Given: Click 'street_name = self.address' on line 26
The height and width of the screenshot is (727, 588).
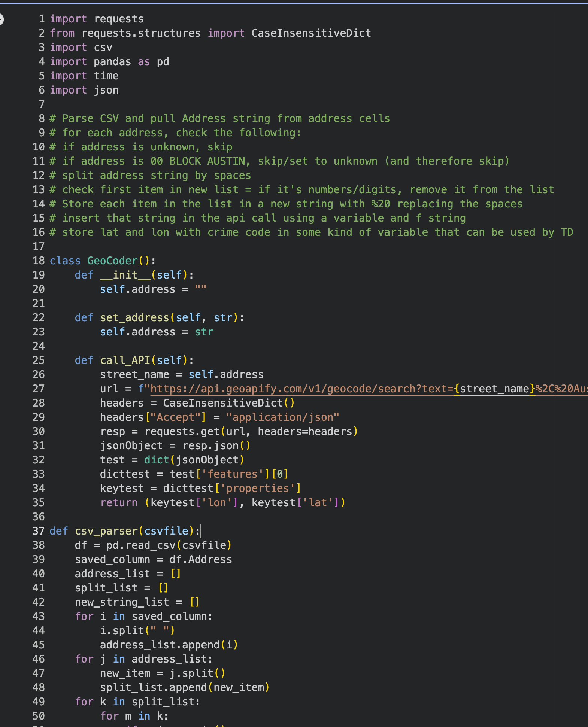Looking at the screenshot, I should (x=182, y=375).
